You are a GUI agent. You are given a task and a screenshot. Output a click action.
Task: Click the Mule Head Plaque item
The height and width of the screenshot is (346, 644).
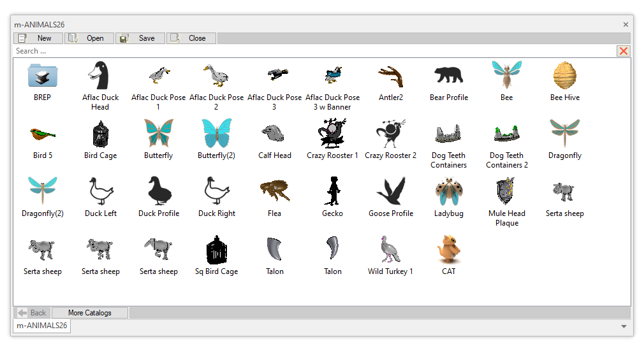[506, 192]
